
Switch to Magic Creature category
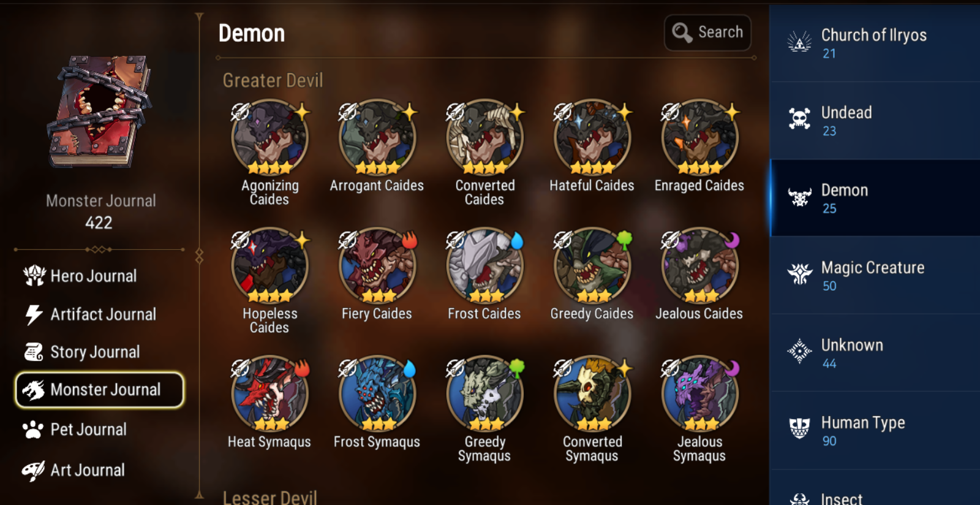875,276
